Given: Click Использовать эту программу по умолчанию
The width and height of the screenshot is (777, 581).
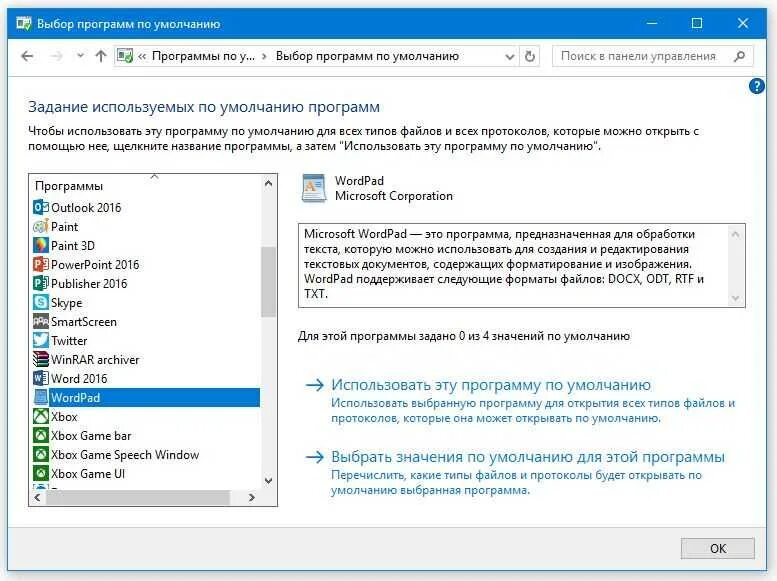Looking at the screenshot, I should (491, 385).
